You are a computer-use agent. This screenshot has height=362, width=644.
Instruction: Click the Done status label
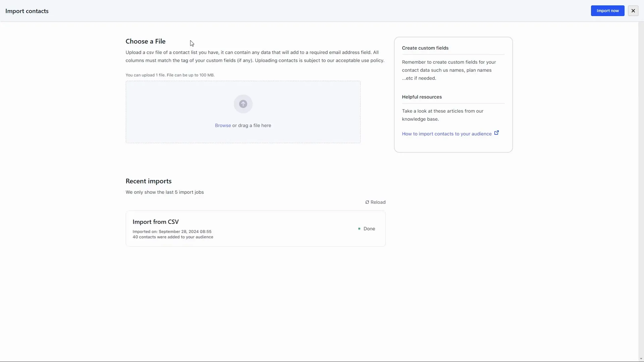[x=369, y=229]
